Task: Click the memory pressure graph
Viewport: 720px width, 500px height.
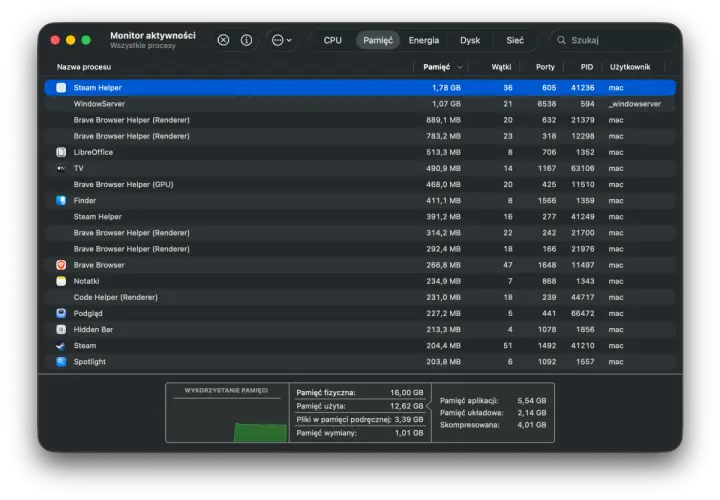Action: 227,418
